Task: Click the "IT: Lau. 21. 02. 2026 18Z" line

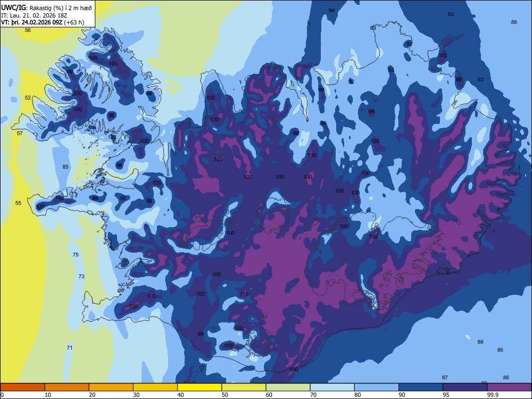Action: (34, 15)
